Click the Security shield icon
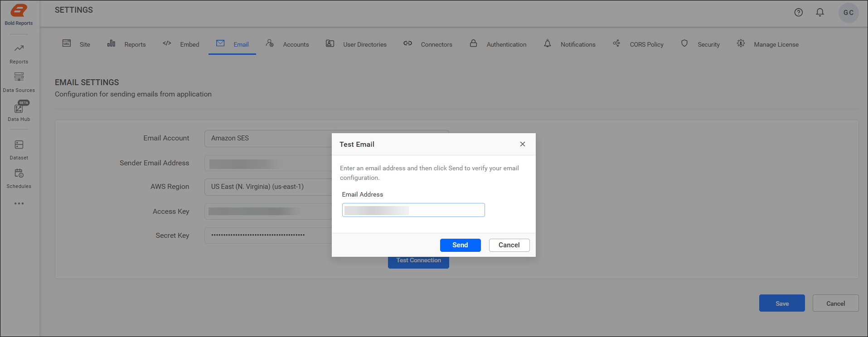Viewport: 868px width, 337px height. point(684,43)
